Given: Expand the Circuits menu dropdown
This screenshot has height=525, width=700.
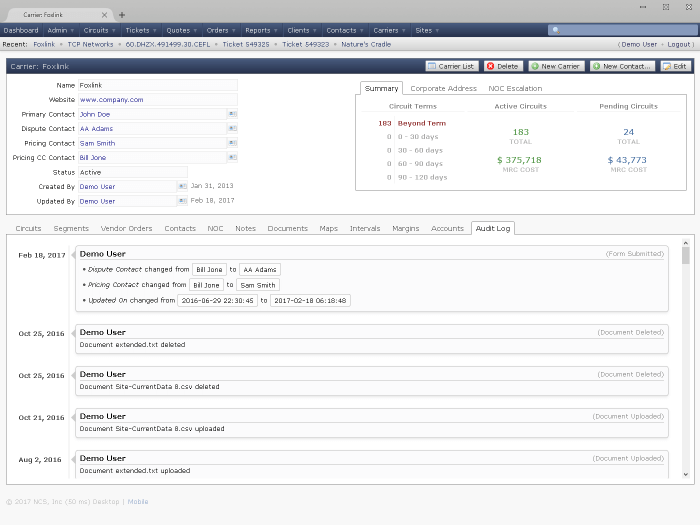Looking at the screenshot, I should pos(100,31).
